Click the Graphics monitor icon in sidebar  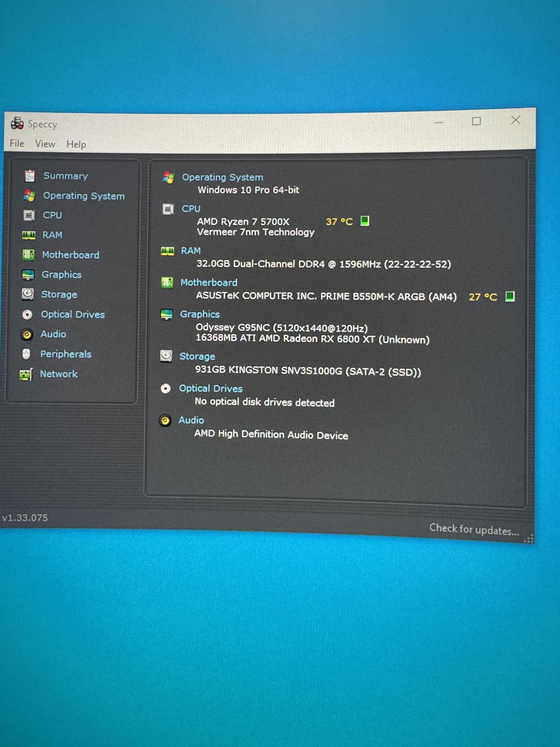coord(28,275)
